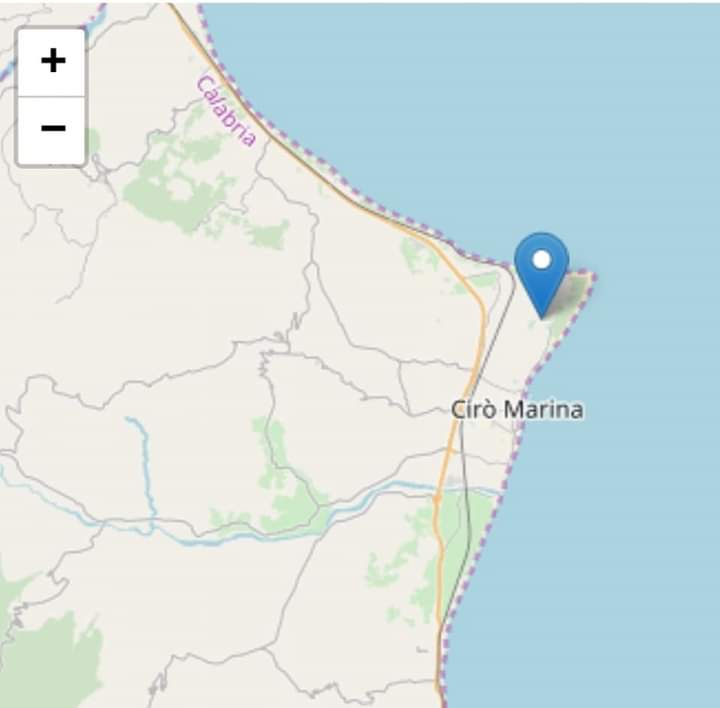Click the river mouth at the coastline

click(x=500, y=493)
